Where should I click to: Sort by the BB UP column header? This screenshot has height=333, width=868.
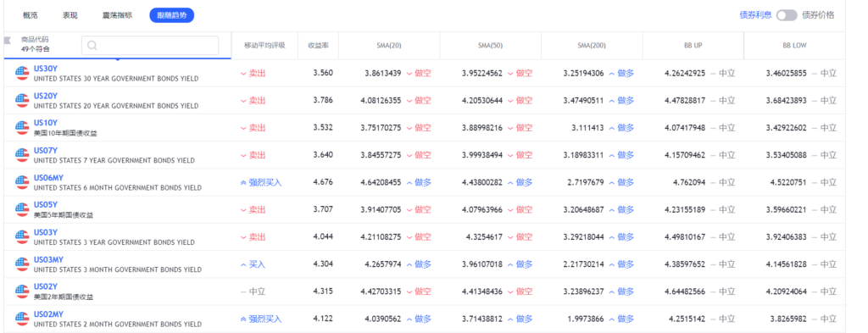693,46
